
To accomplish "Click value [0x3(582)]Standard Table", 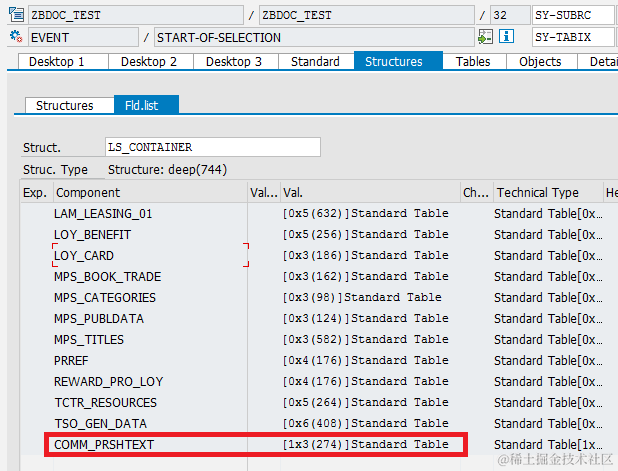I will (366, 339).
